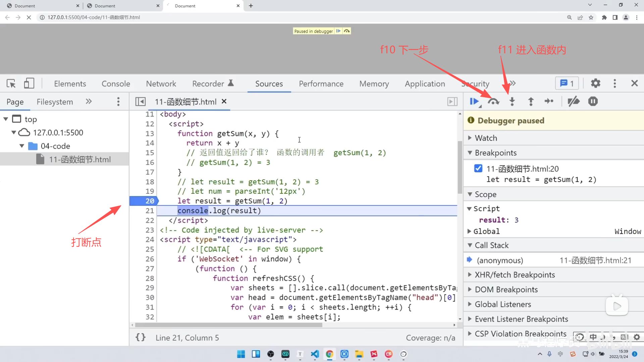This screenshot has height=362, width=644.
Task: Hide the debugger sidebar
Action: (452, 102)
